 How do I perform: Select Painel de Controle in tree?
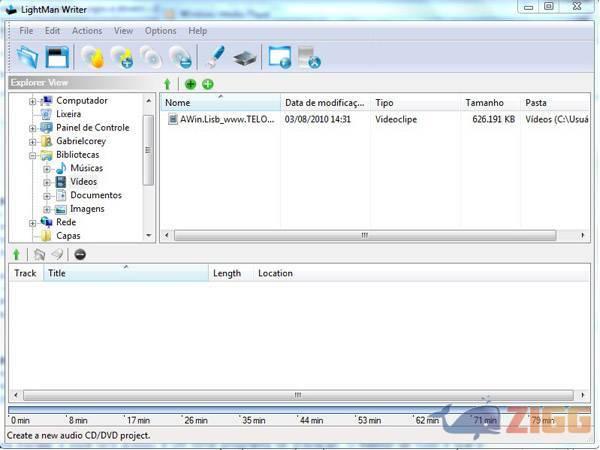[93, 127]
